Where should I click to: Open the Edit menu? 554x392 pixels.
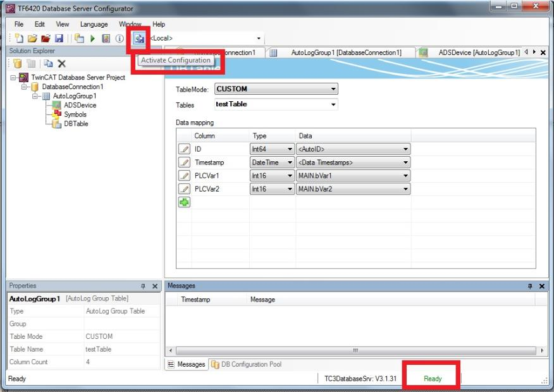pyautogui.click(x=40, y=24)
